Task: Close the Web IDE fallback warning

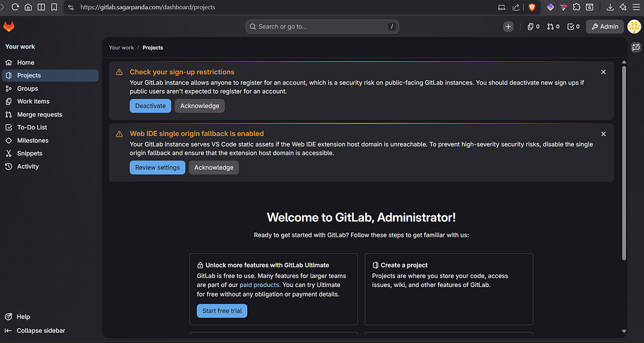Action: pyautogui.click(x=603, y=134)
